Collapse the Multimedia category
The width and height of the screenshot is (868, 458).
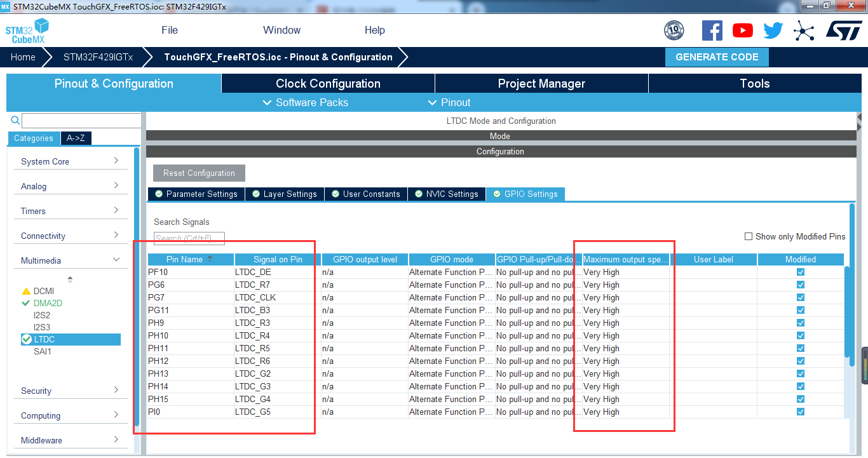click(x=70, y=260)
